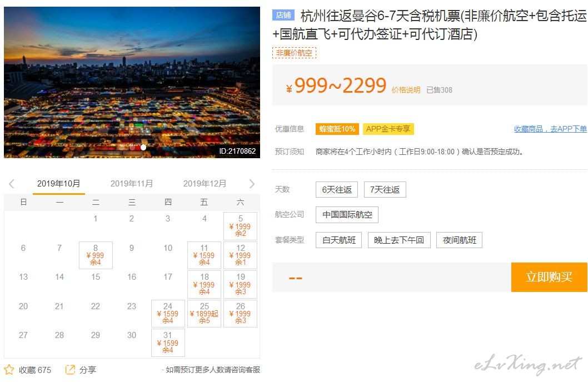Click 如需预订更多人数请咨询客服 text
The width and height of the screenshot is (588, 383).
pos(213,370)
